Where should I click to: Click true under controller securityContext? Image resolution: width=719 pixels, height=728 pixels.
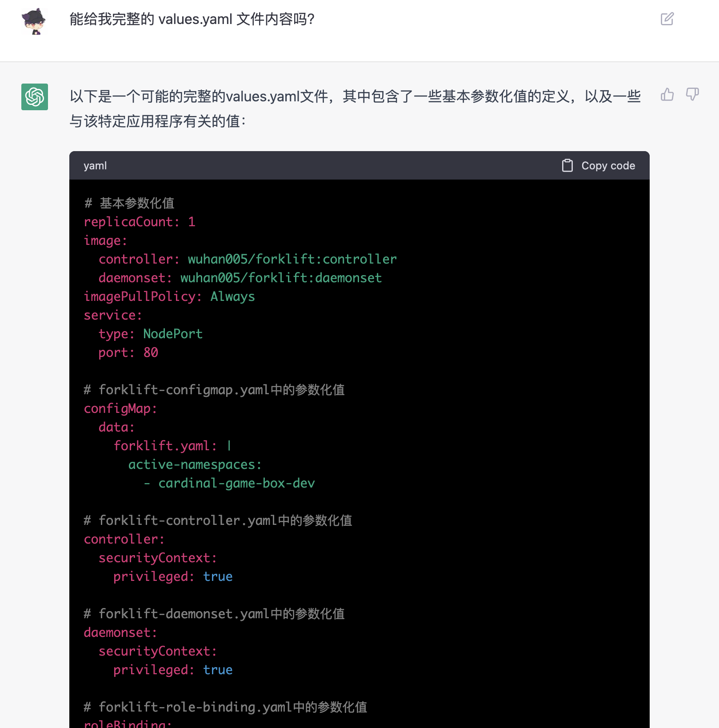(x=218, y=576)
